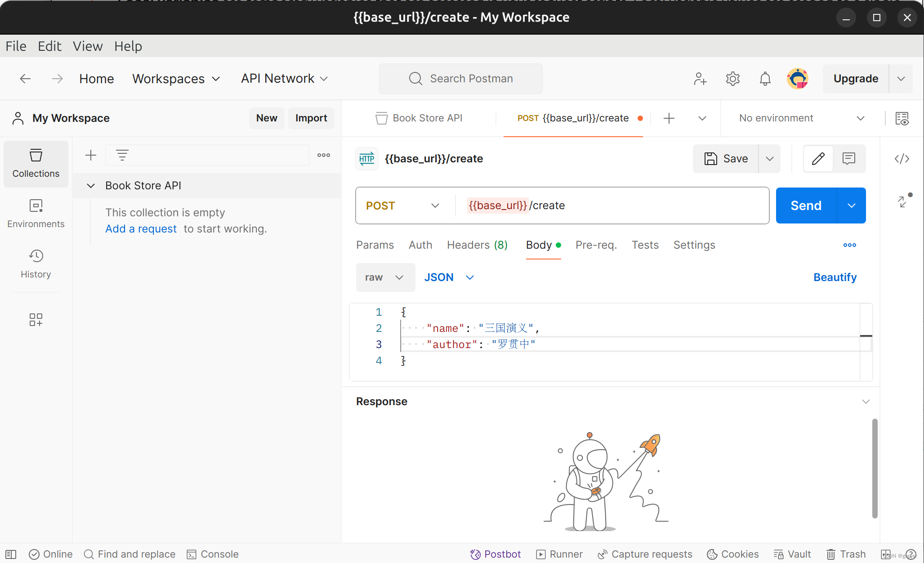Image resolution: width=924 pixels, height=563 pixels.
Task: Expand the Send options arrow
Action: point(852,206)
